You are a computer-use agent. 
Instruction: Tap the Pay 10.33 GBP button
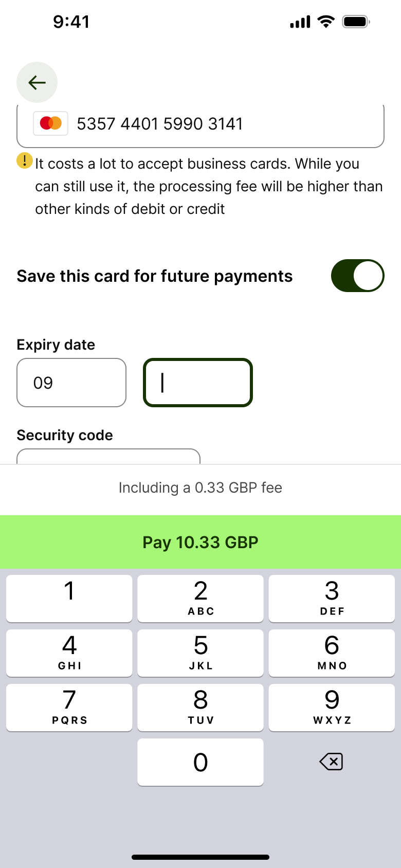pyautogui.click(x=200, y=542)
